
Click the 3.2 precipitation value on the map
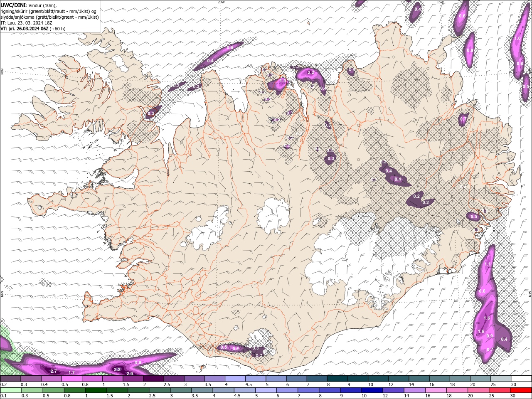coord(117,369)
